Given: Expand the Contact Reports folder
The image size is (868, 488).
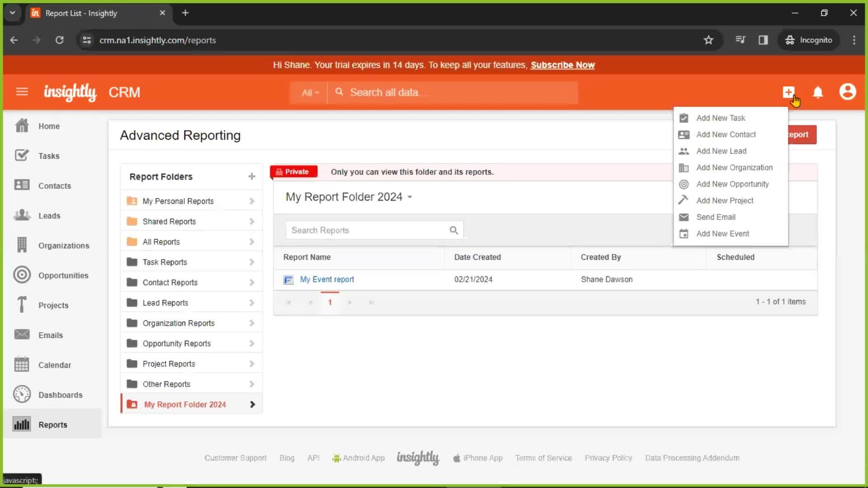Looking at the screenshot, I should click(x=251, y=282).
